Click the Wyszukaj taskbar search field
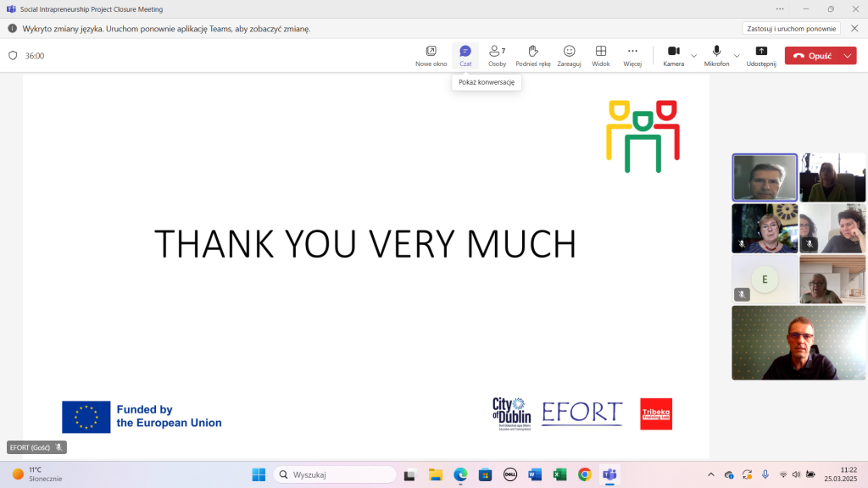Viewport: 868px width, 488px height. click(x=335, y=474)
